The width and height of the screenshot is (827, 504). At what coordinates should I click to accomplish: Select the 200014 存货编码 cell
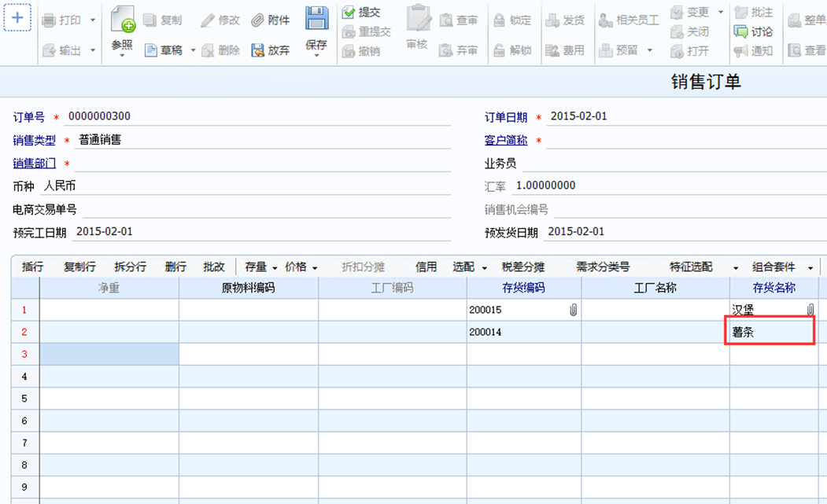point(524,332)
